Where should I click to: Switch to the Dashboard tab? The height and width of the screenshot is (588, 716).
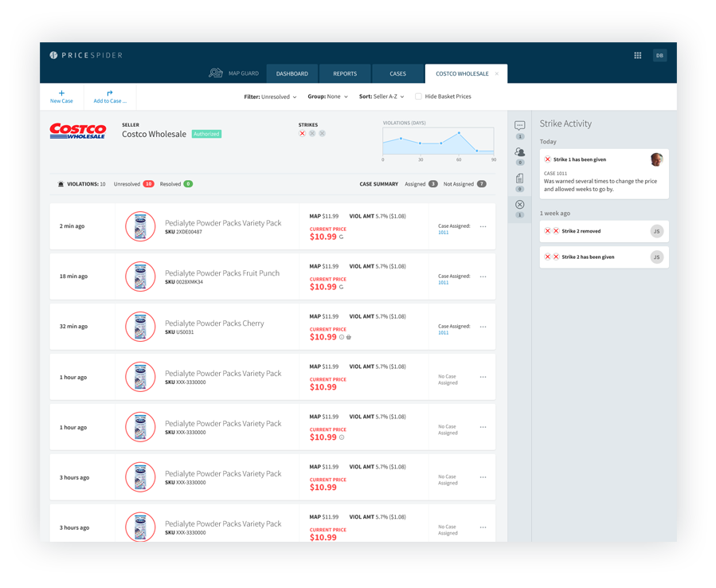[291, 73]
